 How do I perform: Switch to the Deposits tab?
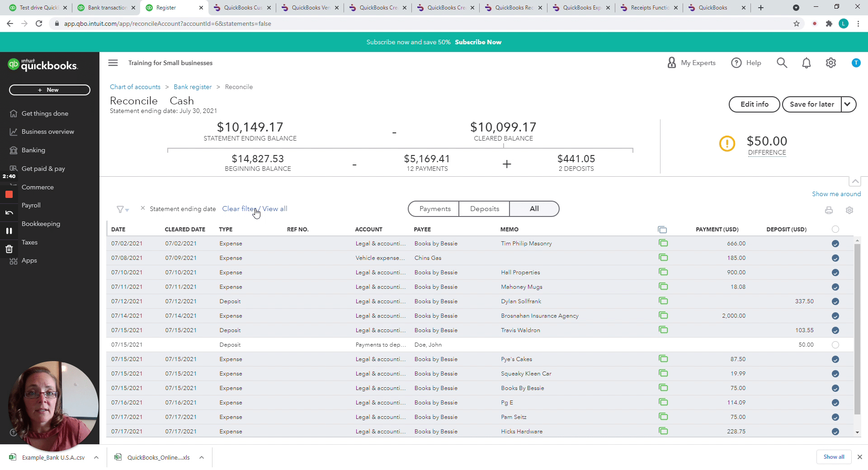[484, 209]
